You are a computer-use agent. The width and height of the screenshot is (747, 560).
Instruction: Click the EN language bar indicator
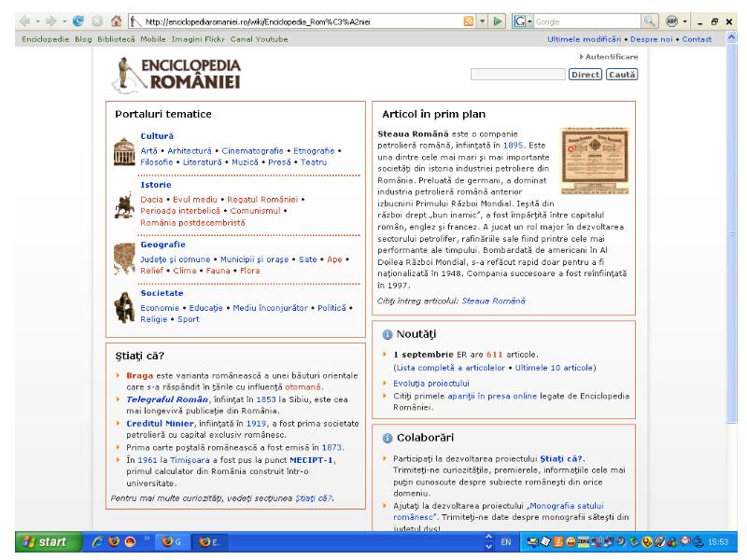(x=506, y=542)
